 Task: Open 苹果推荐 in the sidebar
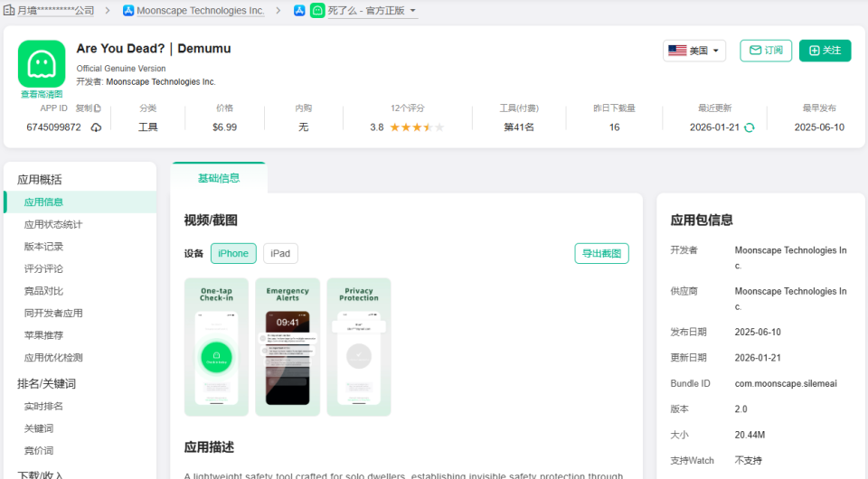click(x=43, y=335)
